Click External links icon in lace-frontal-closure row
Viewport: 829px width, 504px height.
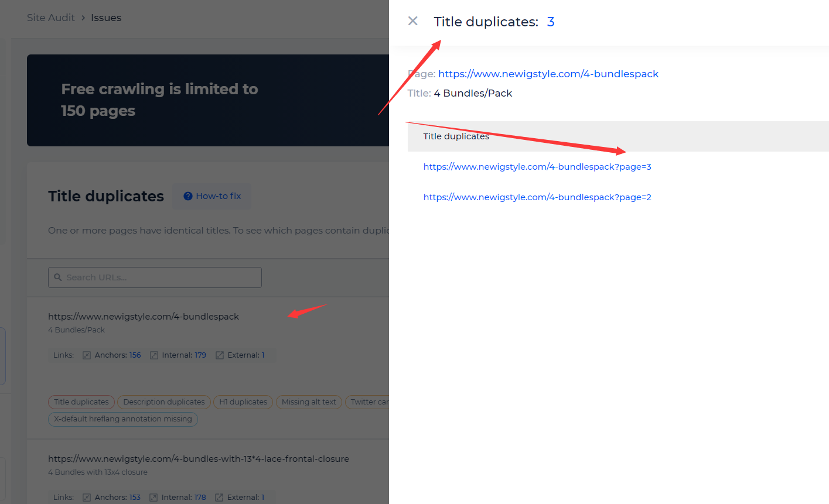(219, 498)
